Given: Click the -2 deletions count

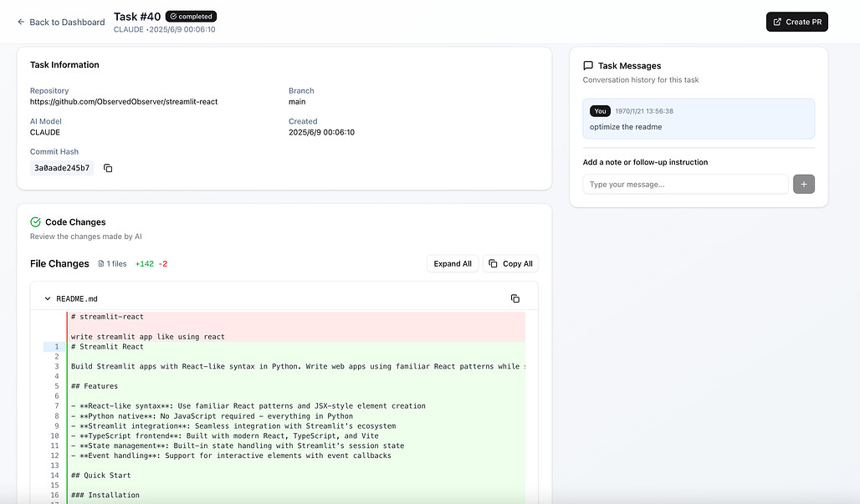Looking at the screenshot, I should point(163,263).
